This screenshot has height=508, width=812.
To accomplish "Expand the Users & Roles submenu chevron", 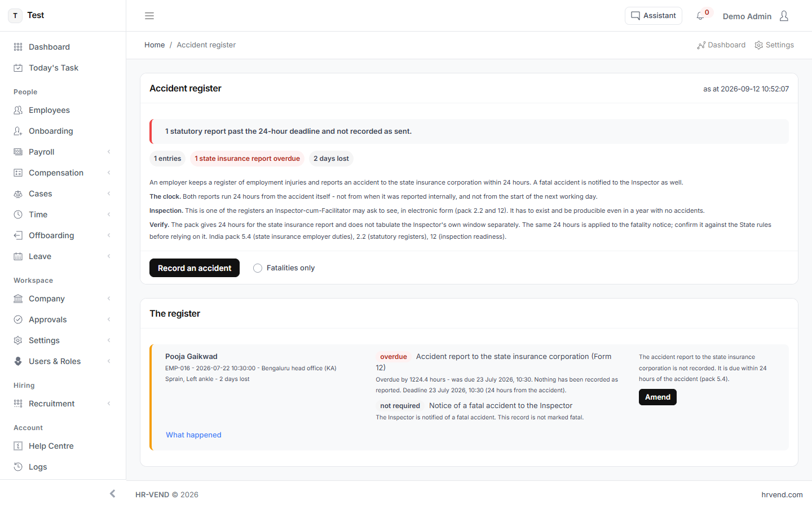I will tap(109, 361).
